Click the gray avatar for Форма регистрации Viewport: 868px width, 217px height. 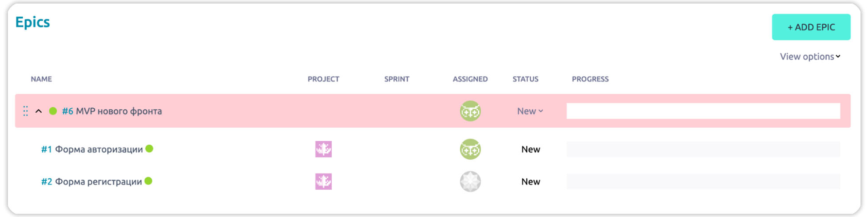470,181
